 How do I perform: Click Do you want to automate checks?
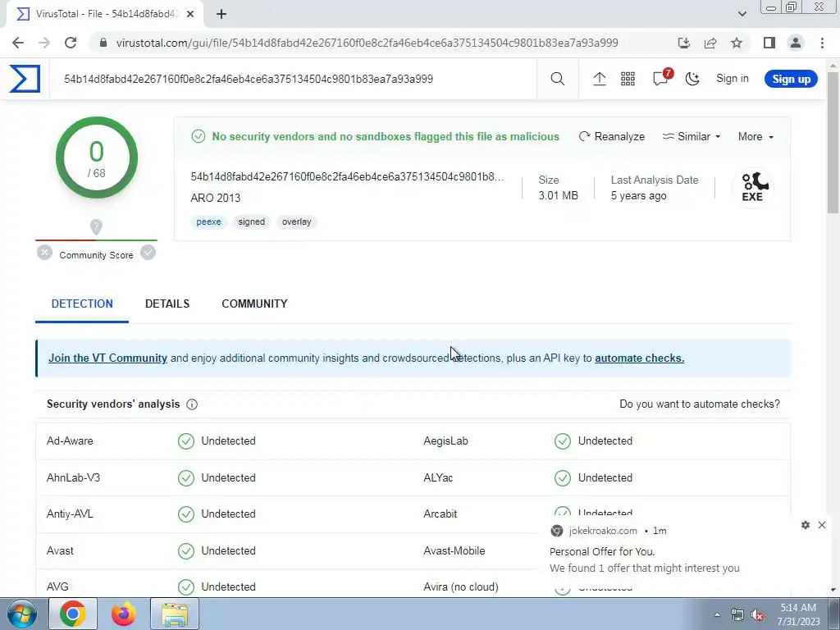700,404
